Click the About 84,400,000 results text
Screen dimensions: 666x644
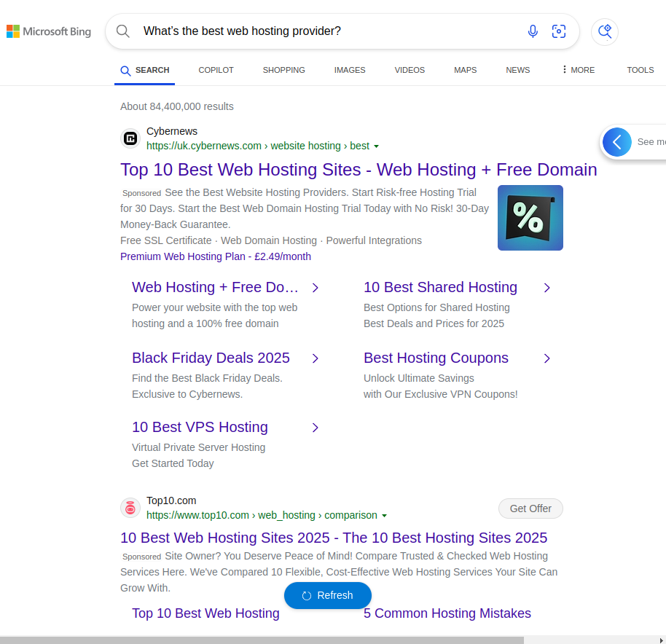coord(176,106)
